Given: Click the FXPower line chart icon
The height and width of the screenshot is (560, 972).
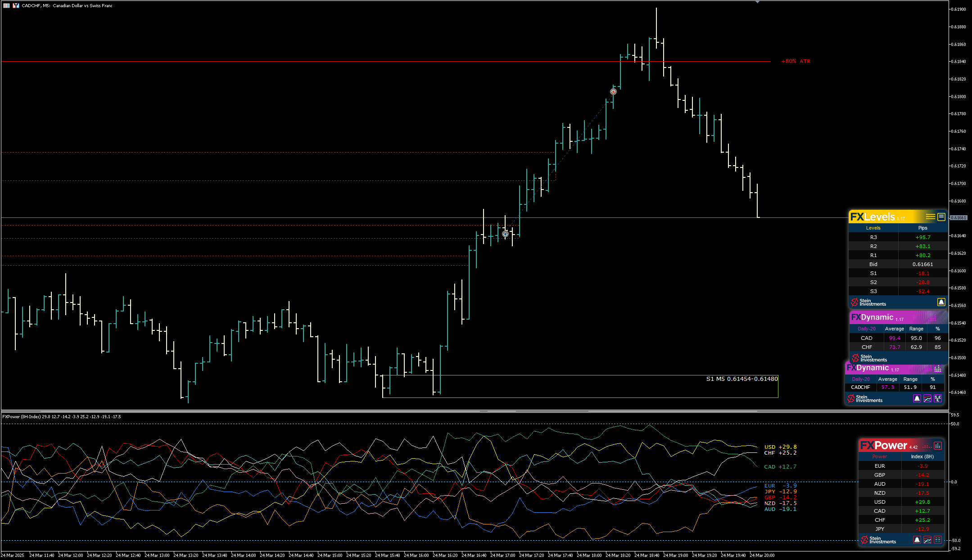Looking at the screenshot, I should 927,540.
